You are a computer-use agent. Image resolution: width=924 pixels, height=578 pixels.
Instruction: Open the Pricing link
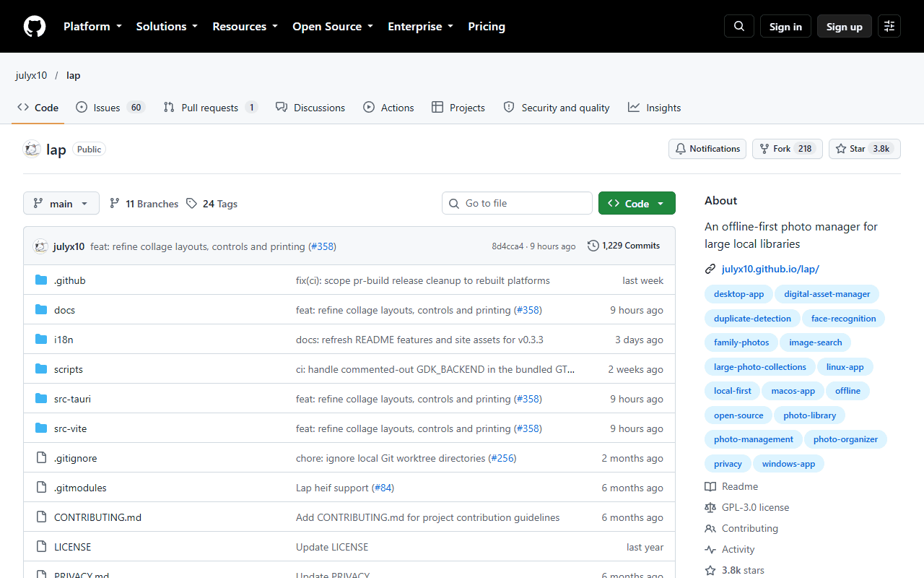[487, 27]
